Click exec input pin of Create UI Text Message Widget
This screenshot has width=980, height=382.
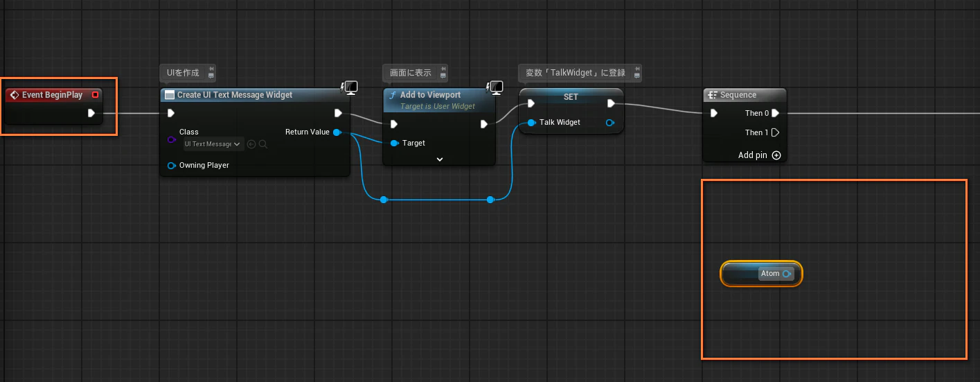171,113
